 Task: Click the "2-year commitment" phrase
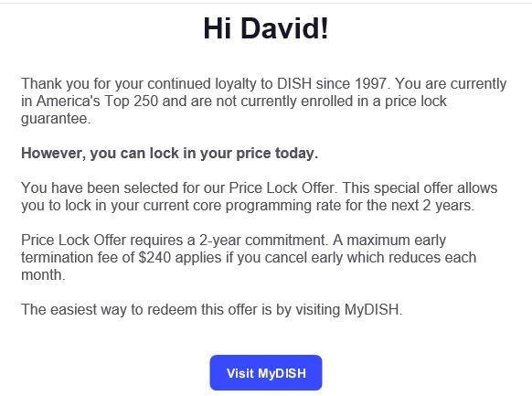click(x=261, y=241)
